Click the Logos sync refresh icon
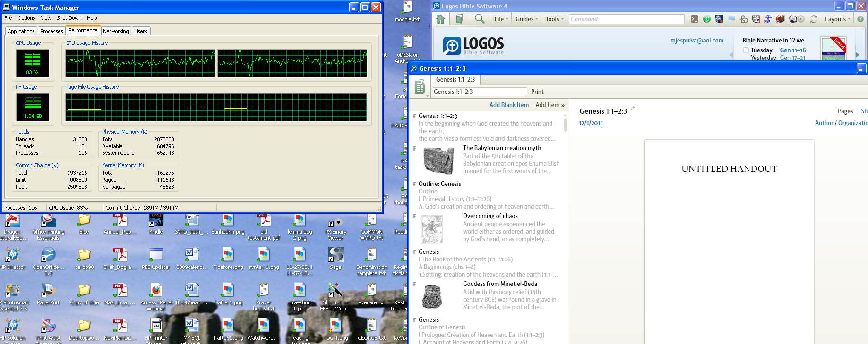 (x=814, y=19)
